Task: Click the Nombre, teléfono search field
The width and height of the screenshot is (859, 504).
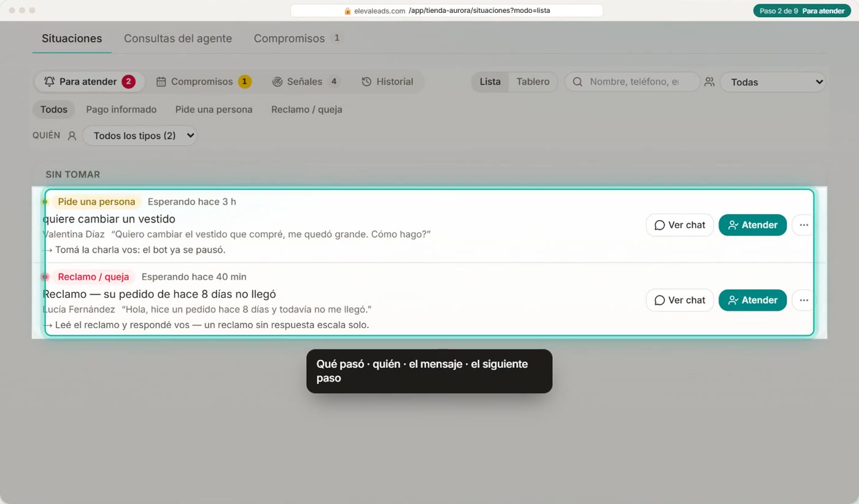Action: [633, 82]
